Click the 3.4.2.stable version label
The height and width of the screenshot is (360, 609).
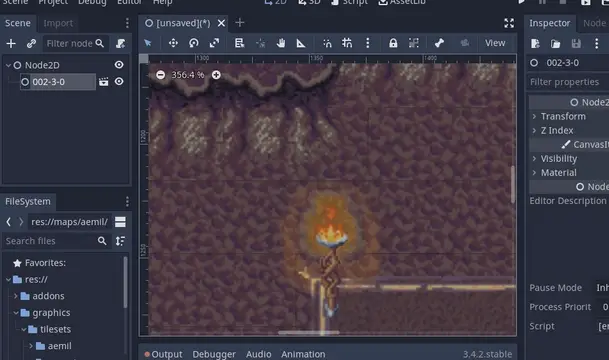pyautogui.click(x=487, y=354)
